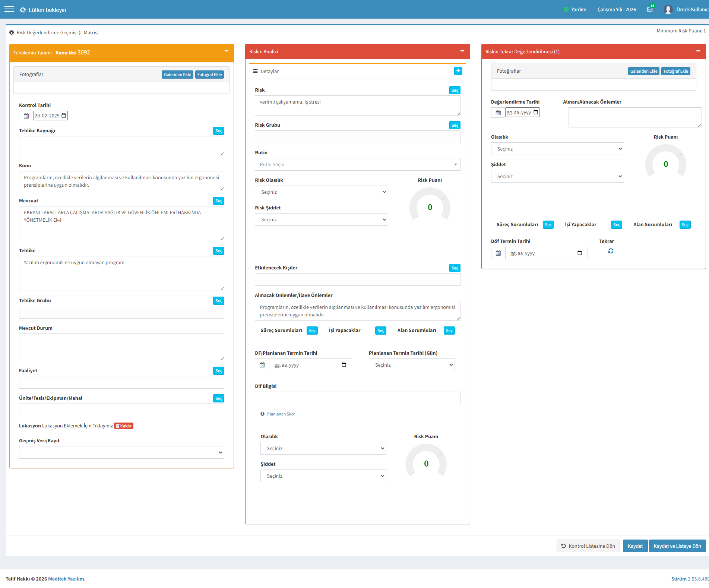
Task: Collapse the Riskin Analizi panel
Action: tap(462, 51)
